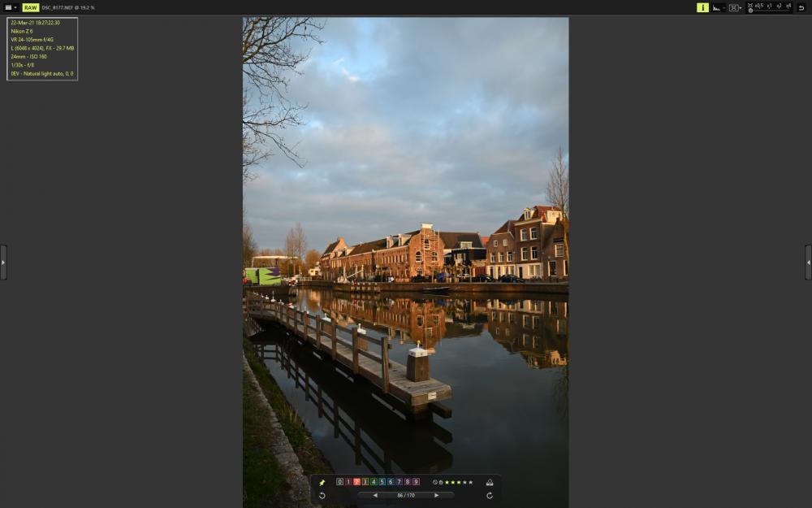The width and height of the screenshot is (812, 508).
Task: Rotate image counterclockwise
Action: point(322,496)
